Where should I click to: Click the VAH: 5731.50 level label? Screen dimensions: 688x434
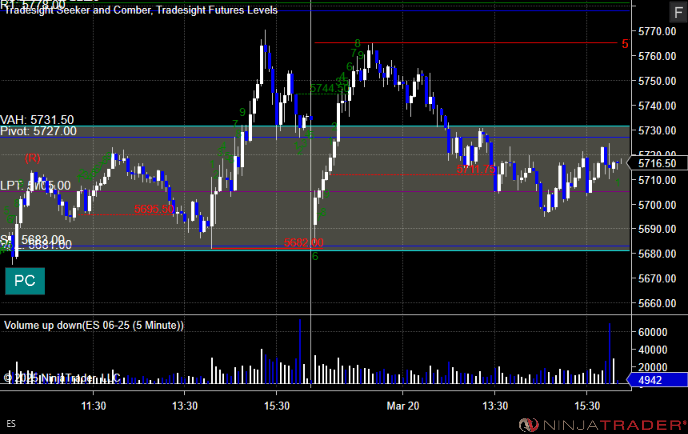pyautogui.click(x=37, y=120)
